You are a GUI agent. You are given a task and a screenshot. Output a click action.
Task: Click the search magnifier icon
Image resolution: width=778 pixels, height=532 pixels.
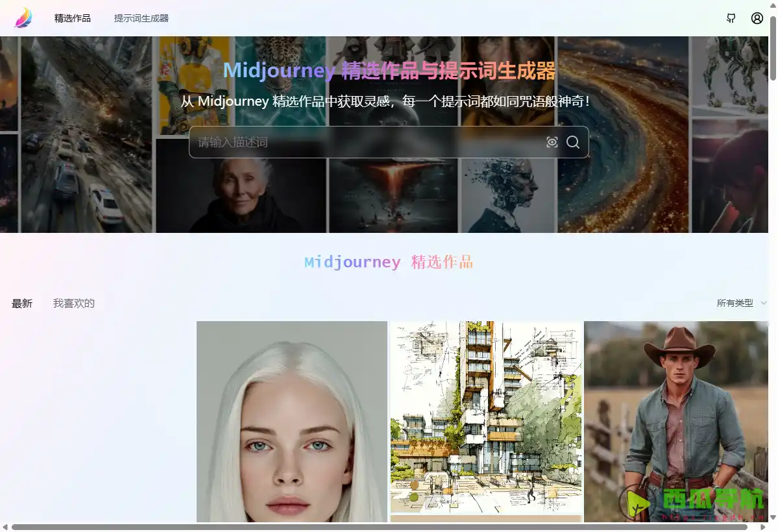[x=573, y=142]
